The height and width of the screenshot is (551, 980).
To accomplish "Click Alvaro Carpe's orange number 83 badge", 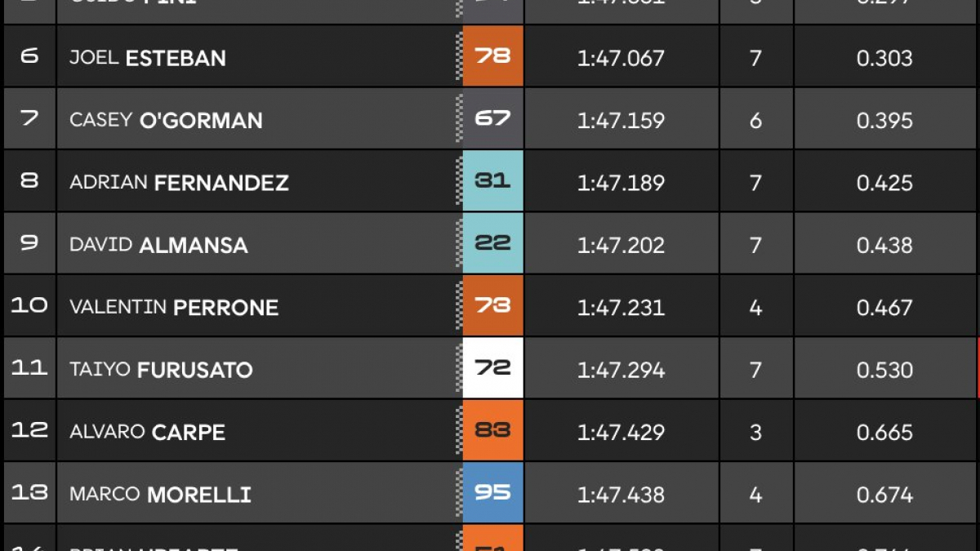I will (x=492, y=431).
